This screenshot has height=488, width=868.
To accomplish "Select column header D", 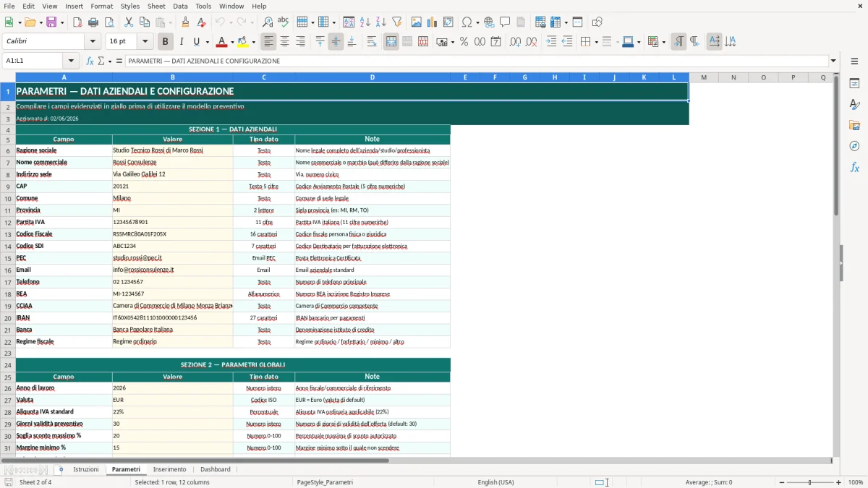I will tap(373, 77).
